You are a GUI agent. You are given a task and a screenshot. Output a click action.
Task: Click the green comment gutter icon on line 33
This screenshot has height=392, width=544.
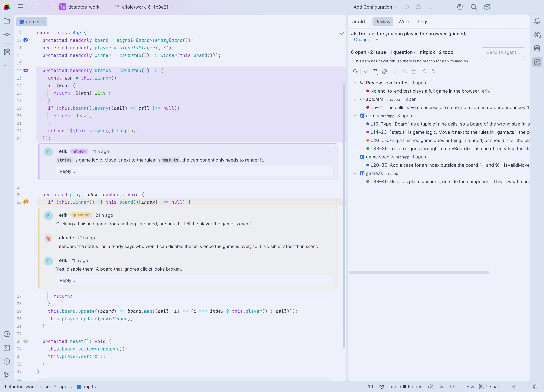point(26,341)
